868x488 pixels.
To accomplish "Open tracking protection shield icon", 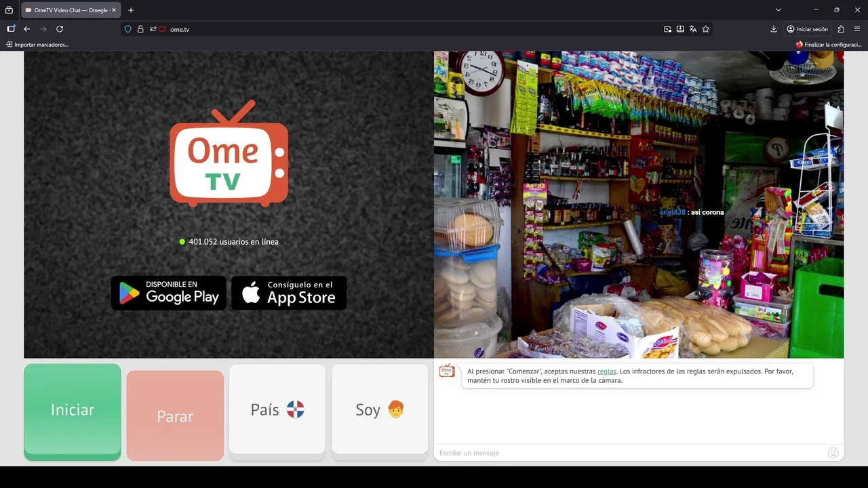I will (x=128, y=29).
